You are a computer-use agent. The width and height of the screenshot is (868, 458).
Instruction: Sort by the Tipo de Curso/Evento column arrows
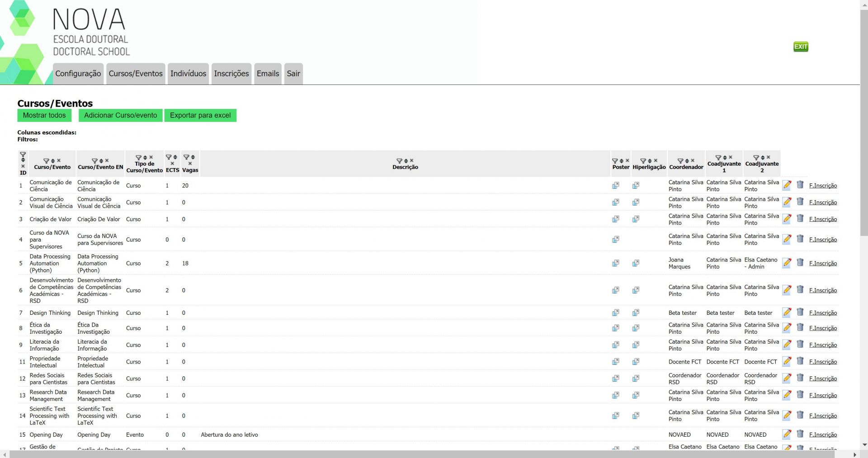pos(145,158)
